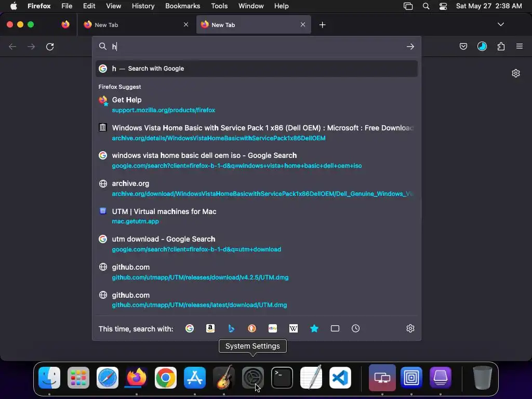532x399 pixels.
Task: Open the Firefox View pinned tab
Action: coord(65,24)
